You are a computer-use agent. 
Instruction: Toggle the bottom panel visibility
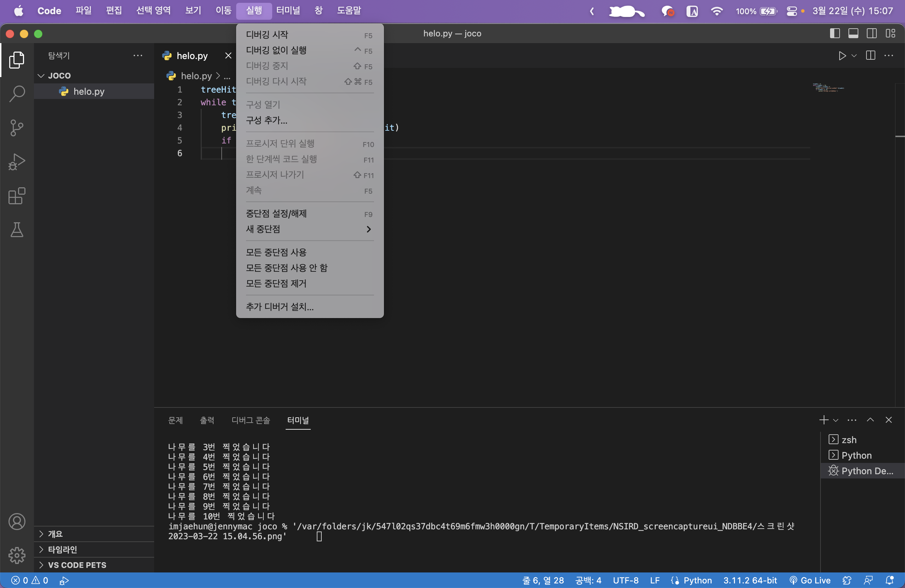pyautogui.click(x=853, y=34)
